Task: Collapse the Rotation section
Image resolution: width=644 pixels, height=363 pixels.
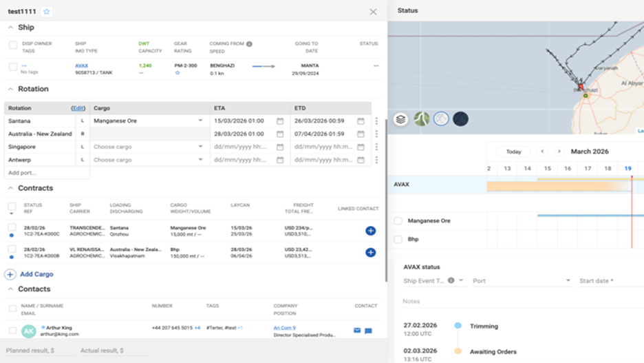Action: 11,89
